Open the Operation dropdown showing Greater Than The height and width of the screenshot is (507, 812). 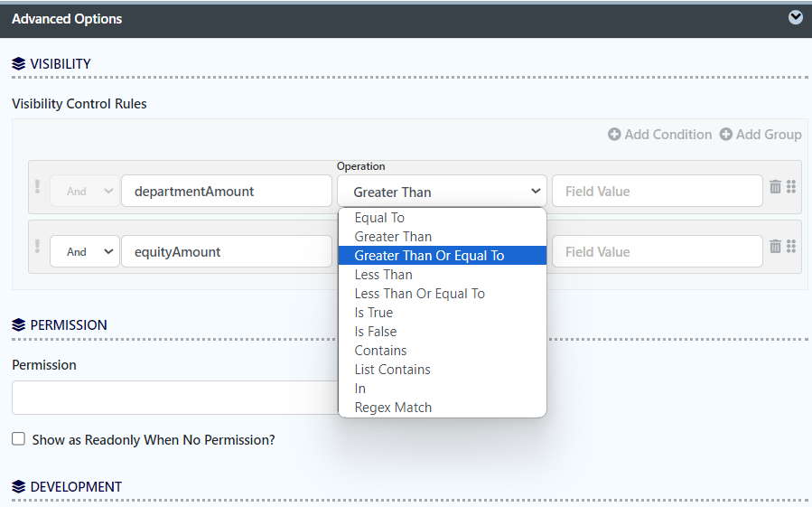coord(442,192)
